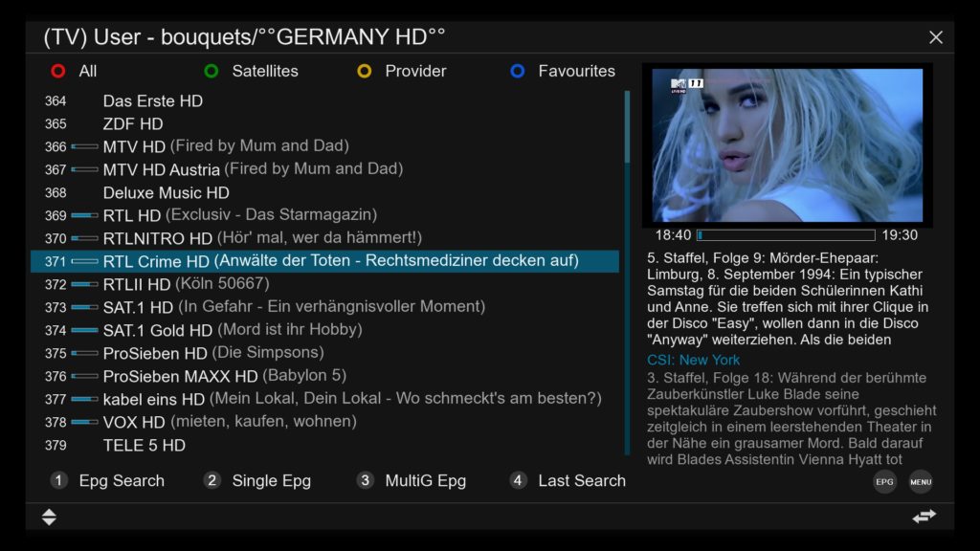Click the up-down arrows icon

pyautogui.click(x=49, y=517)
